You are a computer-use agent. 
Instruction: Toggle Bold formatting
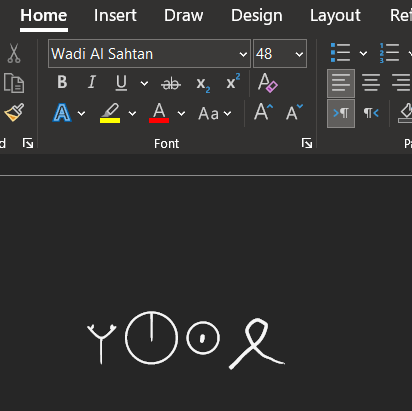62,82
